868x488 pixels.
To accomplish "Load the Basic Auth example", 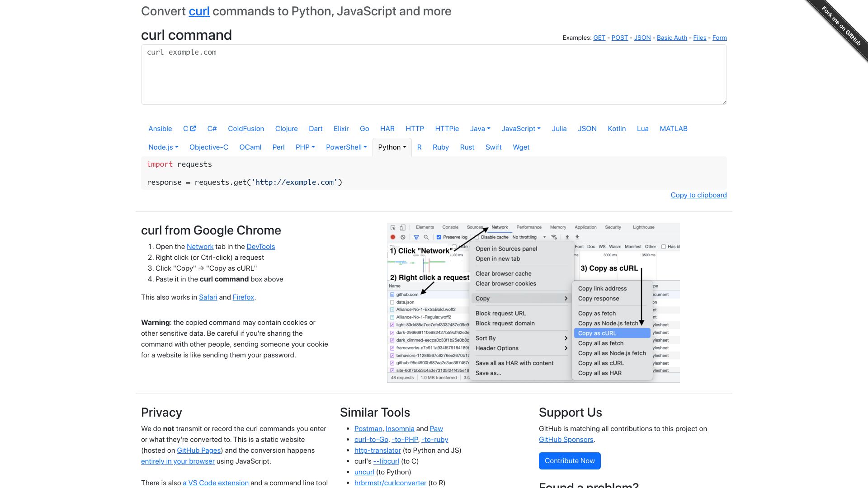I will [x=672, y=38].
